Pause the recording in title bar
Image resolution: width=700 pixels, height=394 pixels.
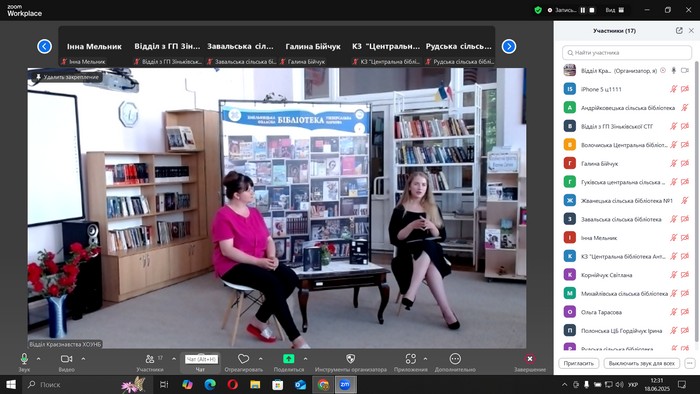pos(583,10)
